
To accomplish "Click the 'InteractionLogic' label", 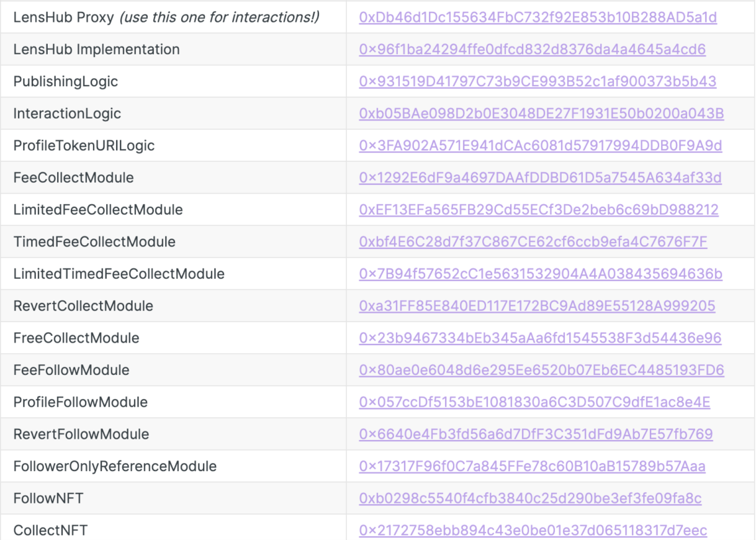I will point(67,113).
